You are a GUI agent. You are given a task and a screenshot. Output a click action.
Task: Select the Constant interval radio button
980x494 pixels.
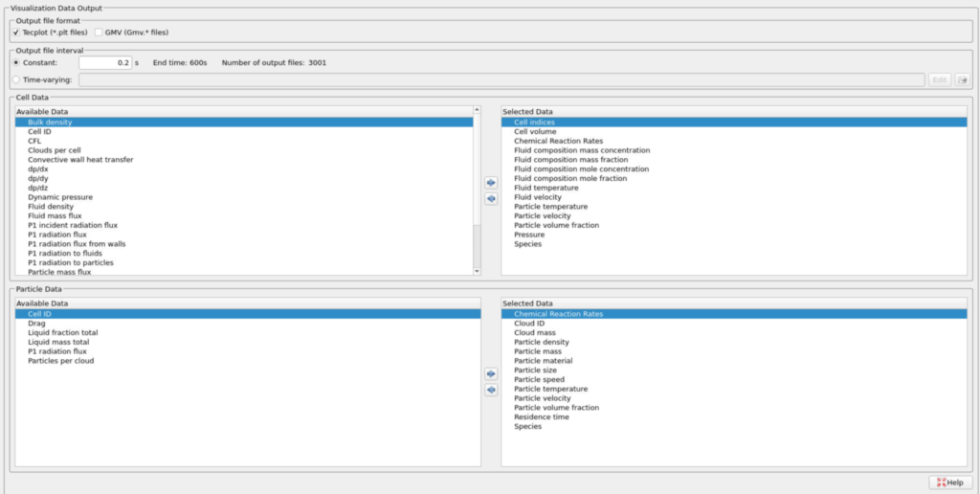16,62
